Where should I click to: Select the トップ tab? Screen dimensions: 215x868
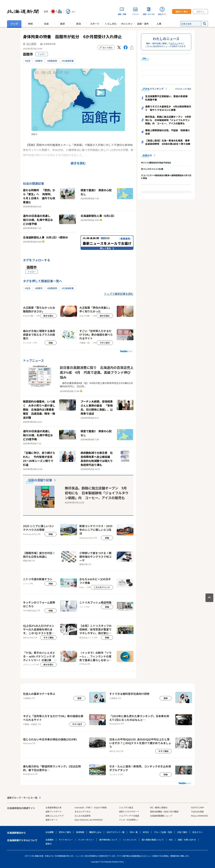[x=14, y=24]
